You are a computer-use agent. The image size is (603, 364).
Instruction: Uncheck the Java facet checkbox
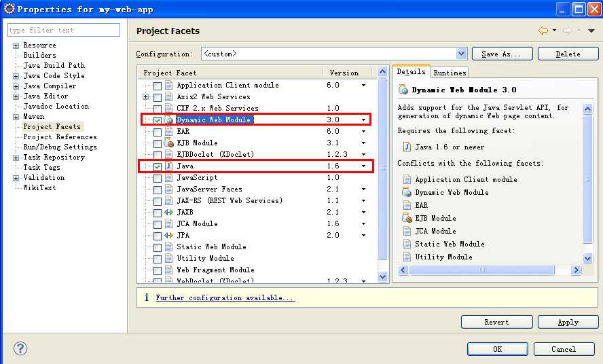pos(158,166)
